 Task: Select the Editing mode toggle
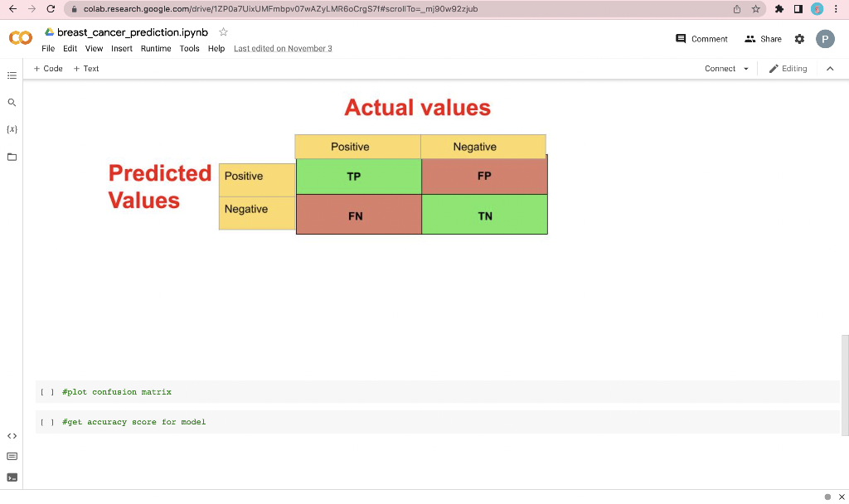click(787, 69)
